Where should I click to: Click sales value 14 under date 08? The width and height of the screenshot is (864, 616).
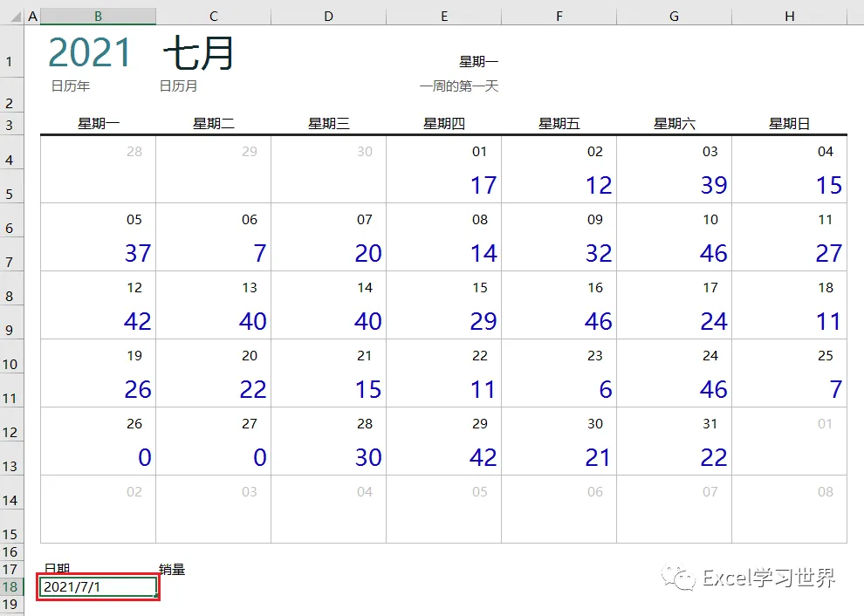click(483, 253)
